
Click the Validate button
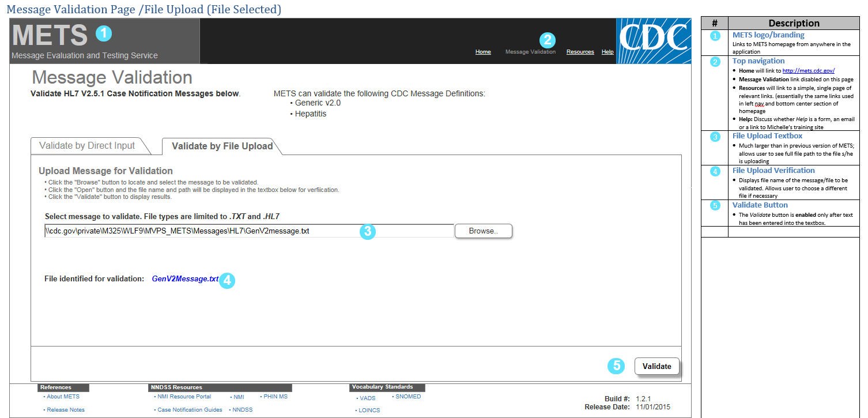coord(657,366)
